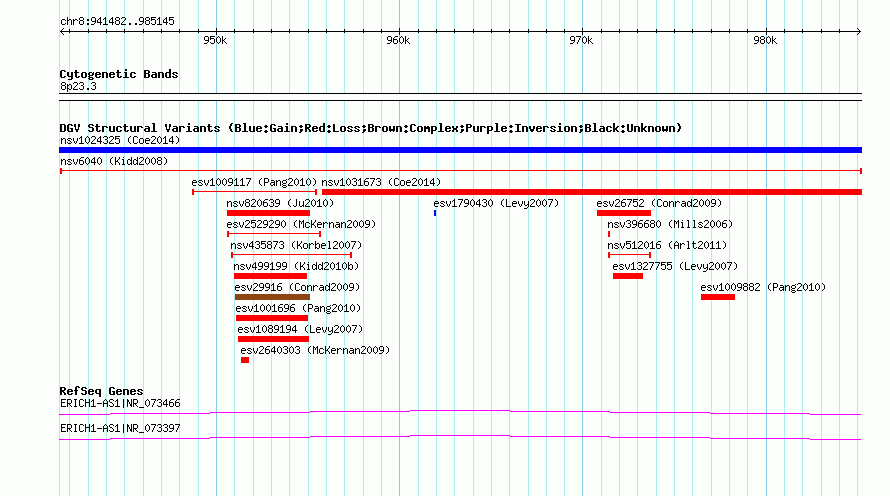The height and width of the screenshot is (496, 890).
Task: Open esv1009882 (Pang2010) variant label
Action: coord(763,287)
